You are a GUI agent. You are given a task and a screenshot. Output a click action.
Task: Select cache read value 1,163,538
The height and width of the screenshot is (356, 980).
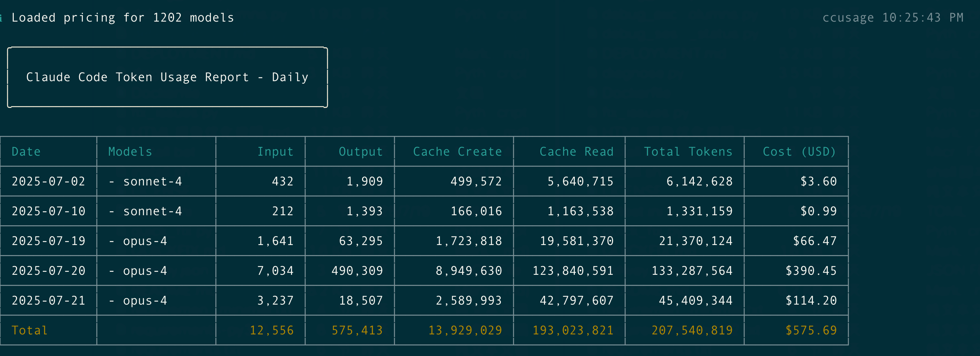pos(580,211)
